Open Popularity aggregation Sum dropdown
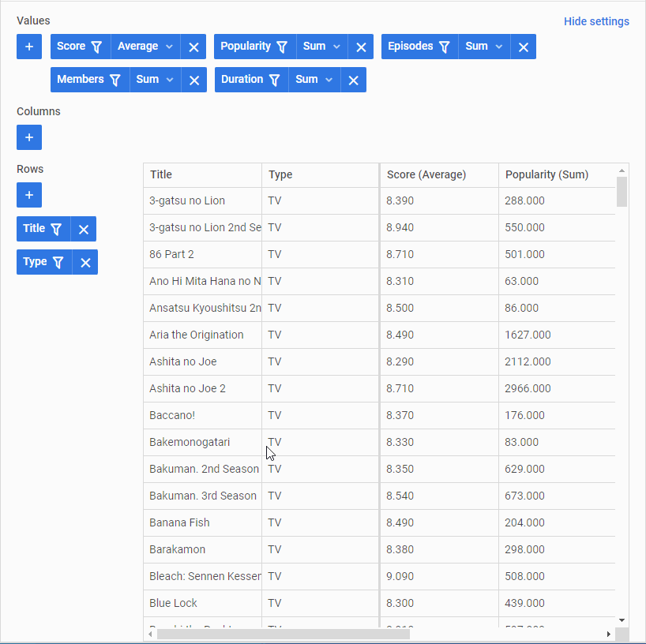646x644 pixels. 321,47
